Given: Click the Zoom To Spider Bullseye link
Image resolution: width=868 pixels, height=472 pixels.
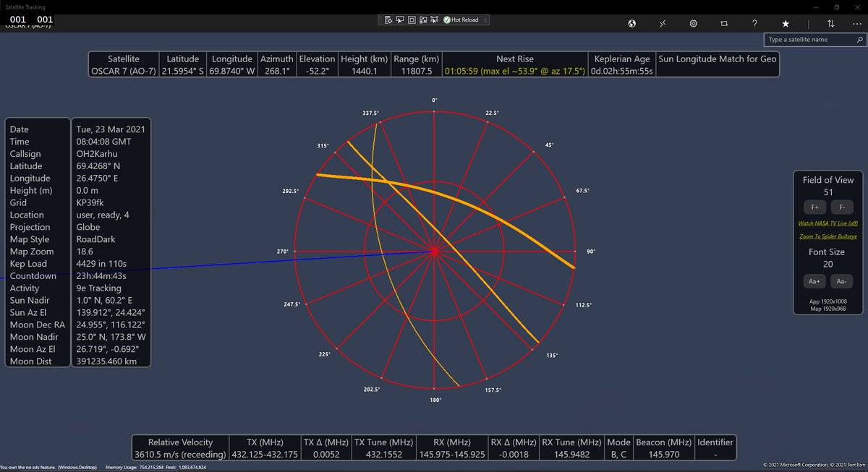Looking at the screenshot, I should [x=827, y=236].
